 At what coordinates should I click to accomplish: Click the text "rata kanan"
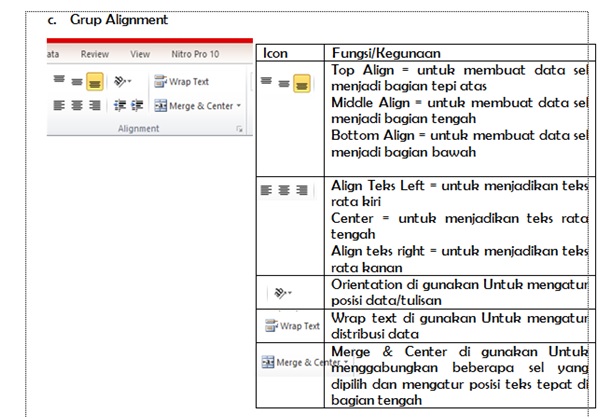point(366,268)
